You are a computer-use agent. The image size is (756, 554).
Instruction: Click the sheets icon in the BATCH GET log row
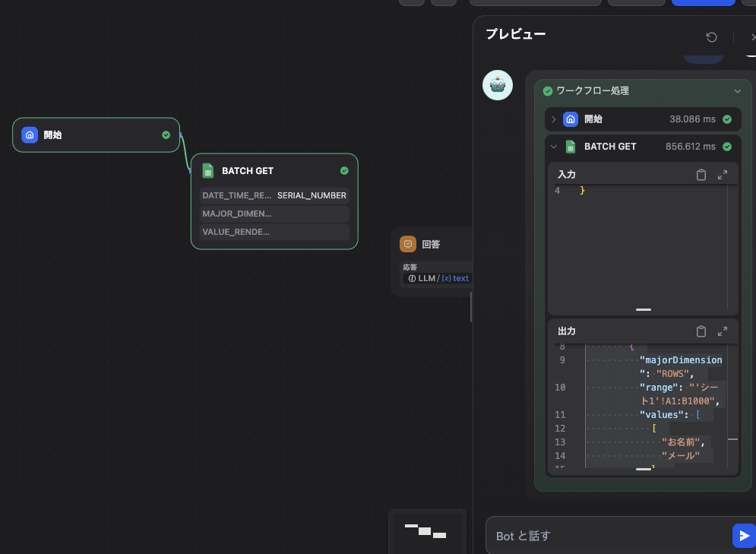click(x=571, y=147)
